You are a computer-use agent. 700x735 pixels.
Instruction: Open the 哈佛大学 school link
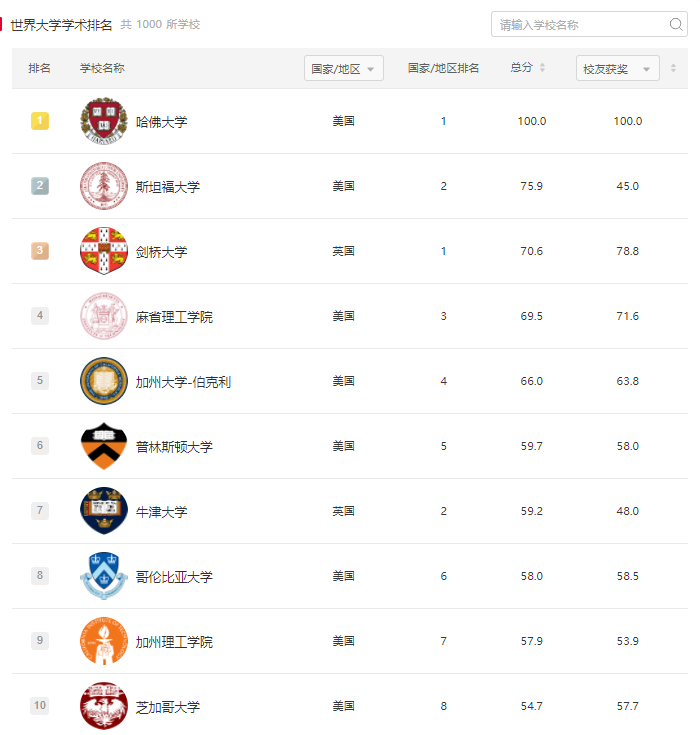pos(161,122)
